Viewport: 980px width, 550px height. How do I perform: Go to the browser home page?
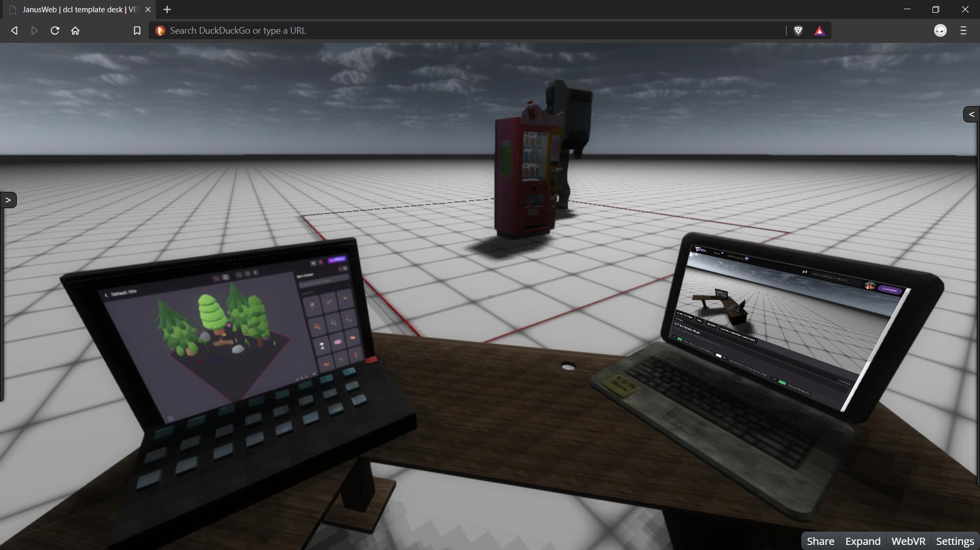(76, 31)
